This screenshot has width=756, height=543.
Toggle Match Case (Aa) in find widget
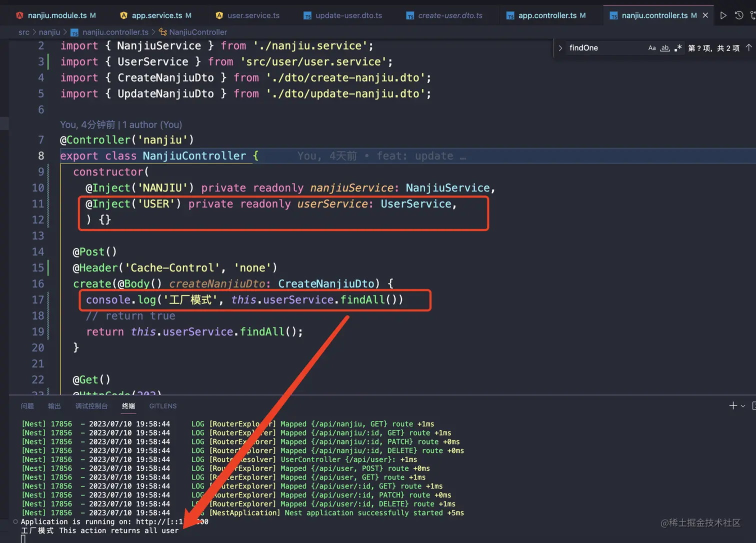coord(652,48)
